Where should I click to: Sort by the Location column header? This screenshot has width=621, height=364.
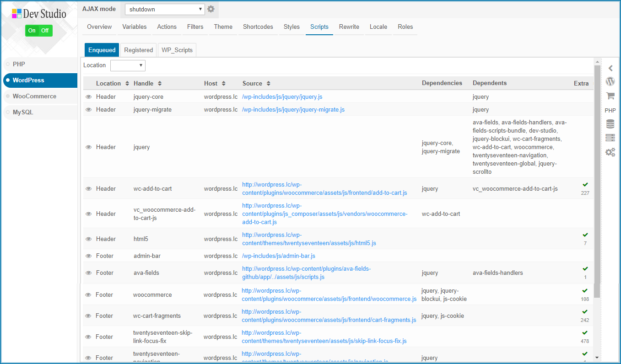click(x=113, y=83)
